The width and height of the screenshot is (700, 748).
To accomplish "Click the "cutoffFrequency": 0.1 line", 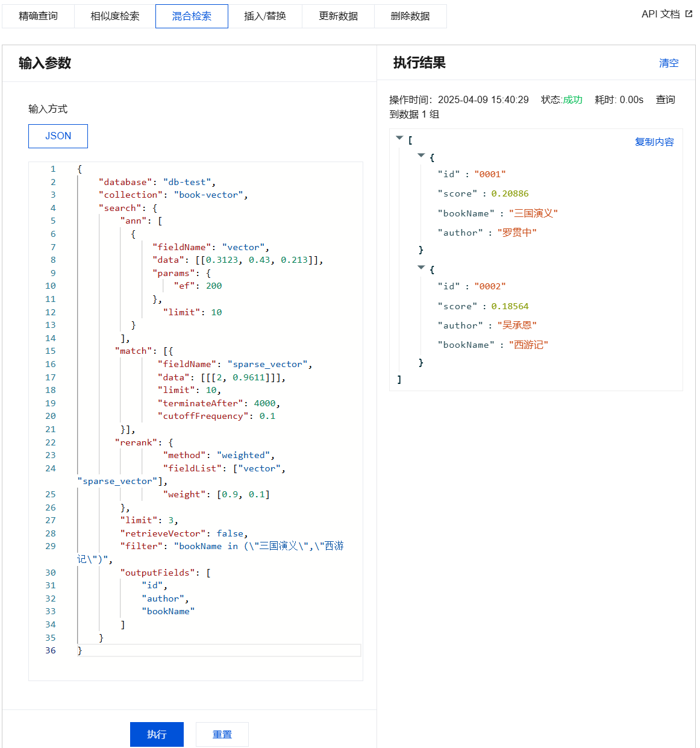I will pyautogui.click(x=216, y=416).
